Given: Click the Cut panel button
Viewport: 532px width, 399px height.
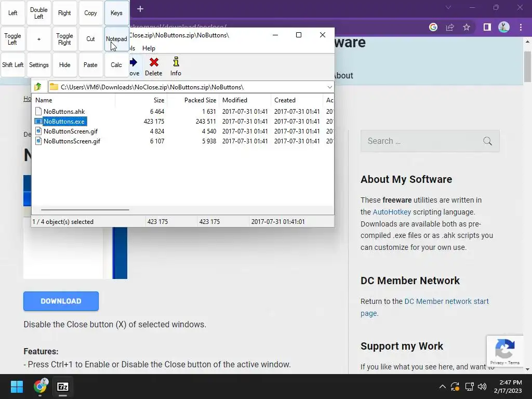Looking at the screenshot, I should coord(90,39).
